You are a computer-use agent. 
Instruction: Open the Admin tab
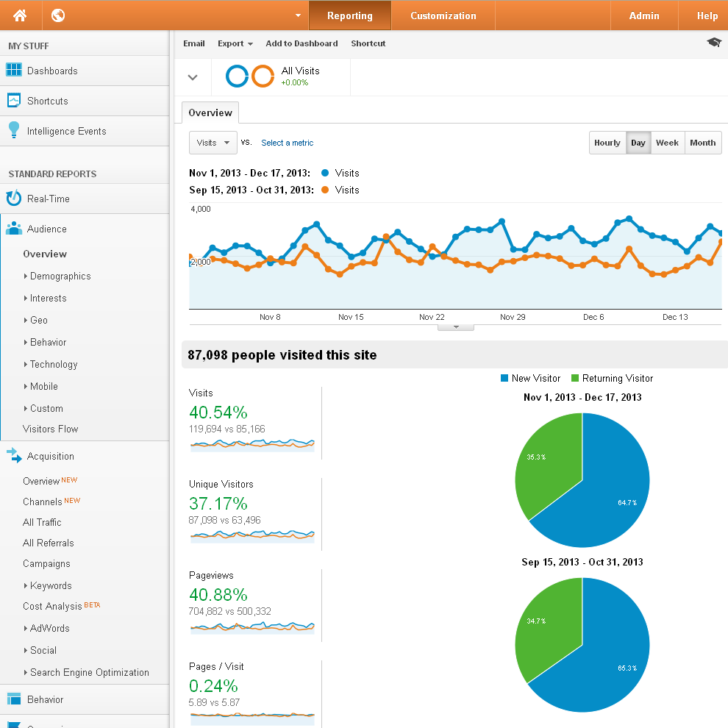[644, 15]
